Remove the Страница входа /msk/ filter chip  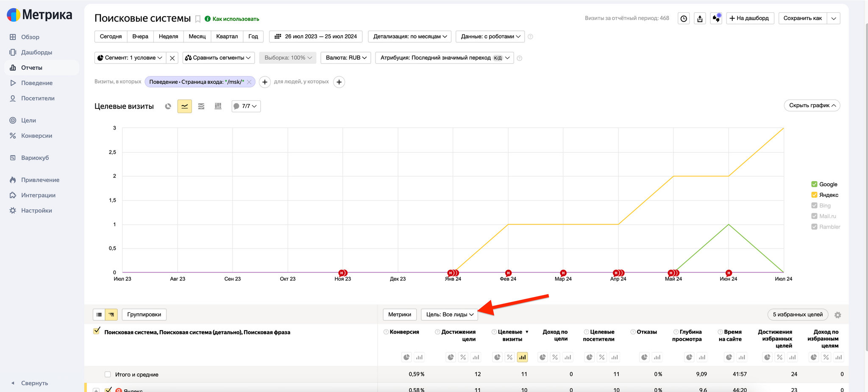tap(249, 82)
